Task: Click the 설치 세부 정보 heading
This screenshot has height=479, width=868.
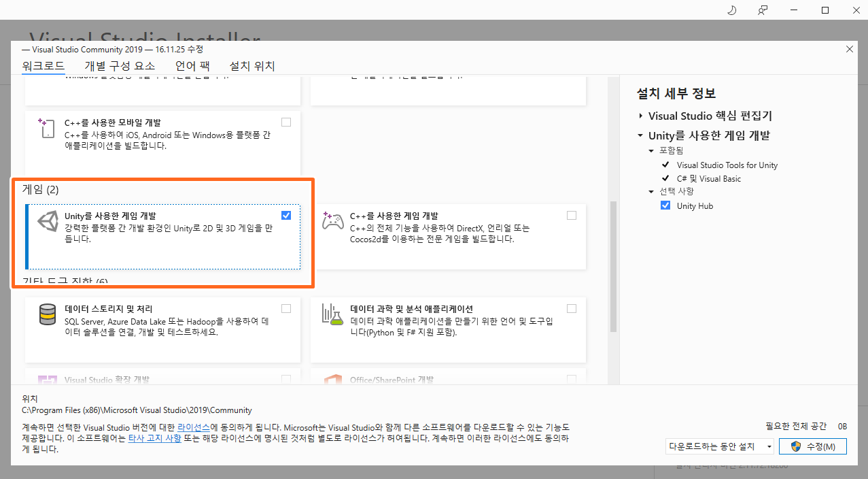Action: pos(676,94)
